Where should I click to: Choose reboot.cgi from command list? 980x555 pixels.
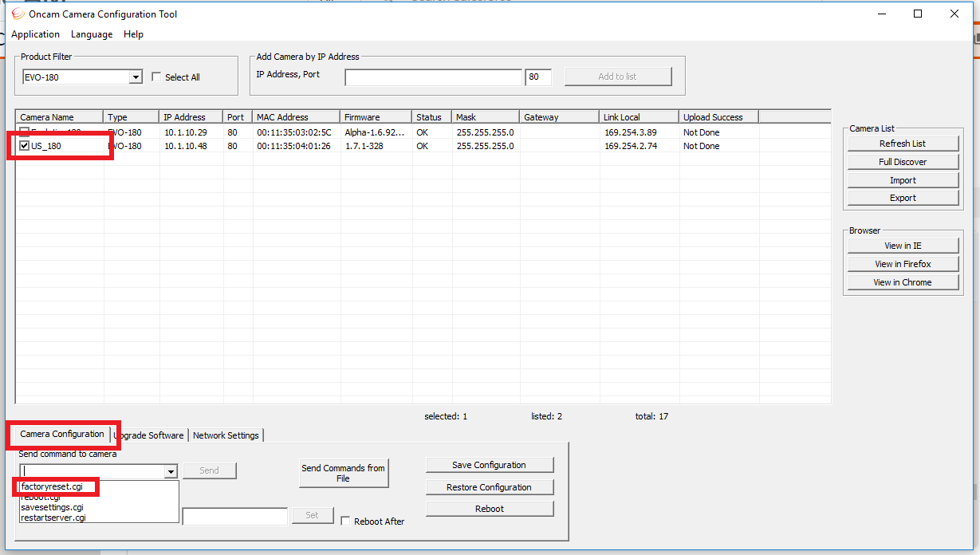(x=99, y=497)
